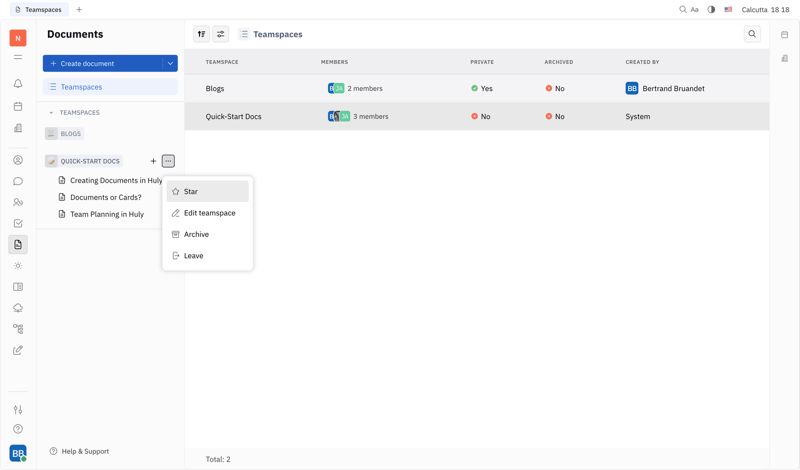
Task: Click 3 members in Quick-Start Docs row
Action: coord(358,116)
